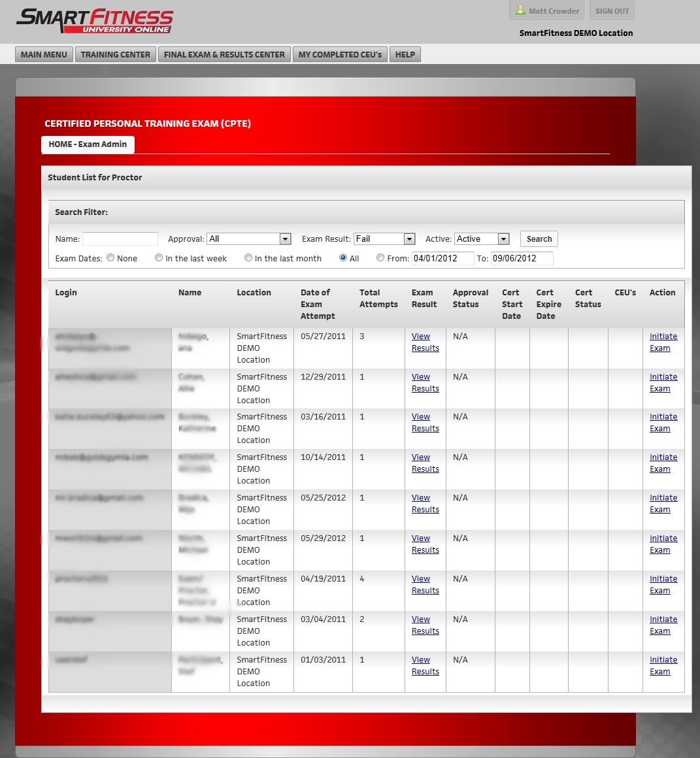This screenshot has width=700, height=758.
Task: Open the Approval dropdown
Action: pyautogui.click(x=248, y=239)
